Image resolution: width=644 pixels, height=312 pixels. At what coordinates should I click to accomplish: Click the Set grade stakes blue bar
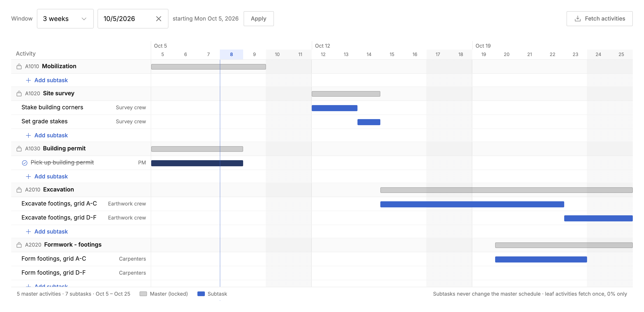[369, 122]
